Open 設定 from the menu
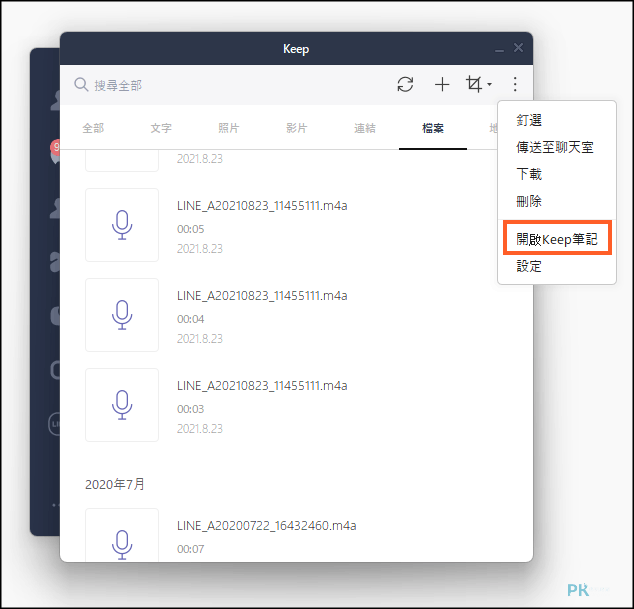Image resolution: width=634 pixels, height=609 pixels. point(529,266)
